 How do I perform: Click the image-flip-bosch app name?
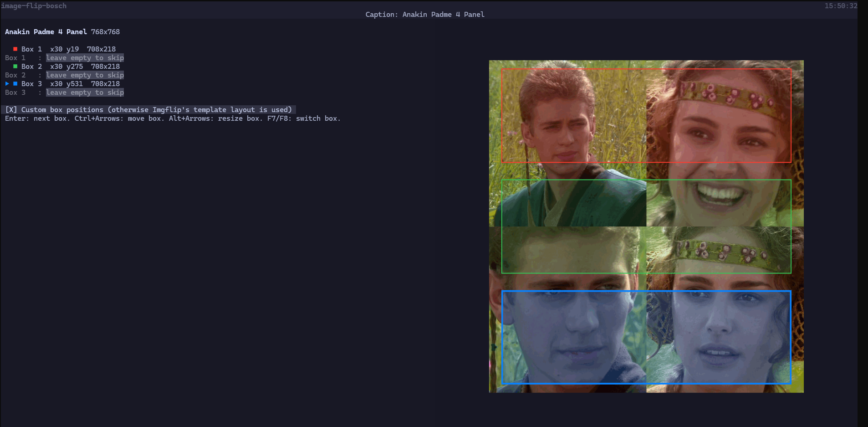[x=34, y=6]
